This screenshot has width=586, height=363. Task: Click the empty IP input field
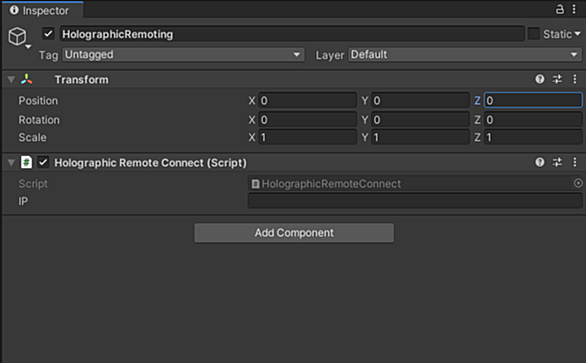click(415, 201)
